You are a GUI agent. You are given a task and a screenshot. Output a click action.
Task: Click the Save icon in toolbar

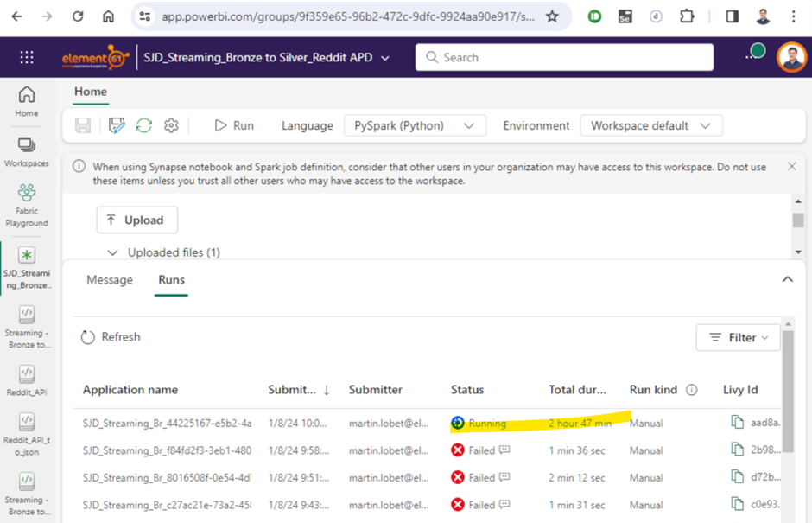click(x=83, y=125)
